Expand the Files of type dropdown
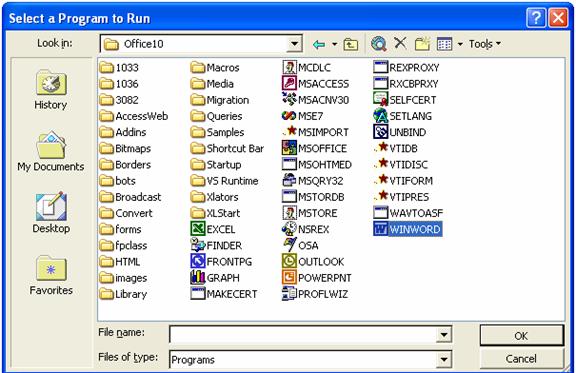576x373 pixels. point(444,359)
